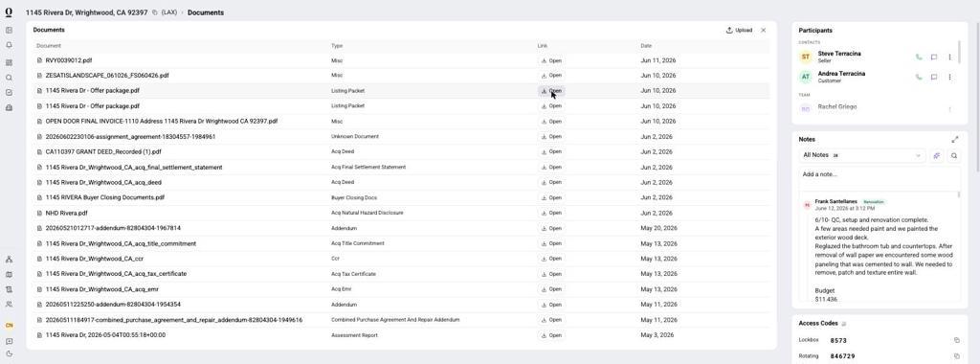Sort documents by Date column header

(646, 46)
